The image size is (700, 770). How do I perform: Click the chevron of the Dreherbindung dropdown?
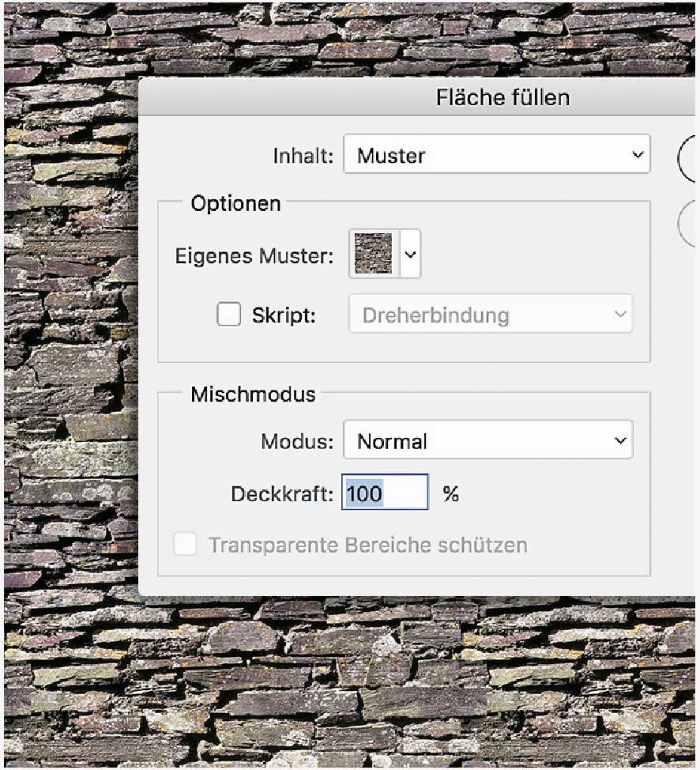click(620, 315)
